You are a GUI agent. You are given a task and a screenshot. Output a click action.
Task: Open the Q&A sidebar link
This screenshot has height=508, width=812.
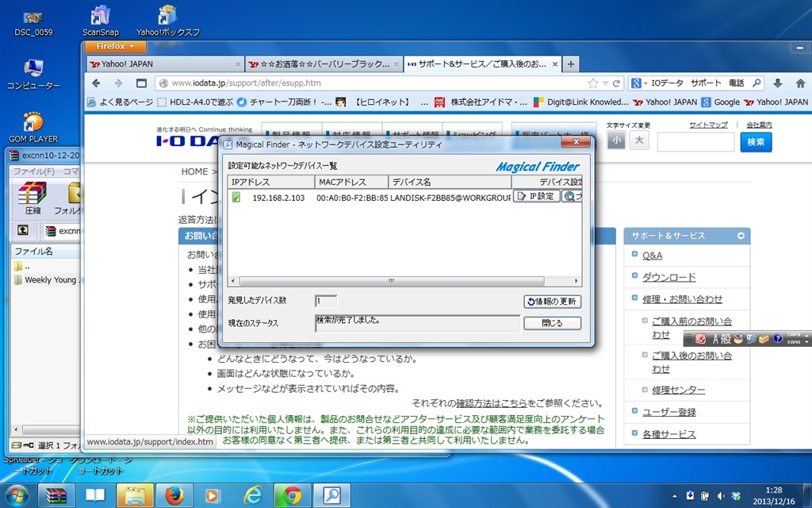[x=652, y=256]
